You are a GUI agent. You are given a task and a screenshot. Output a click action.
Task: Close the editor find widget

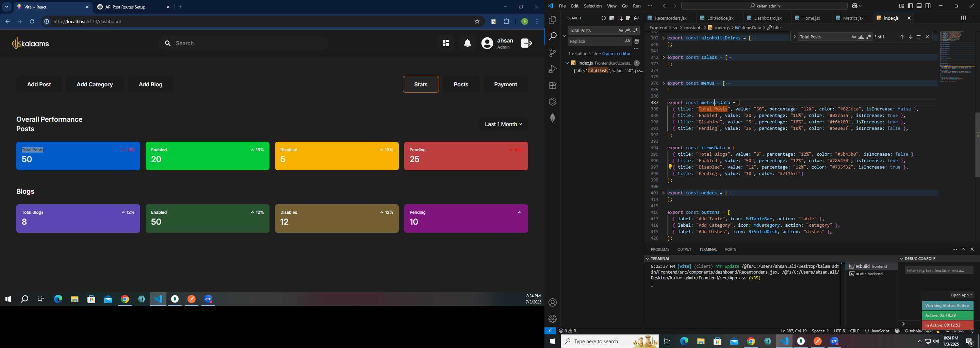pos(927,37)
